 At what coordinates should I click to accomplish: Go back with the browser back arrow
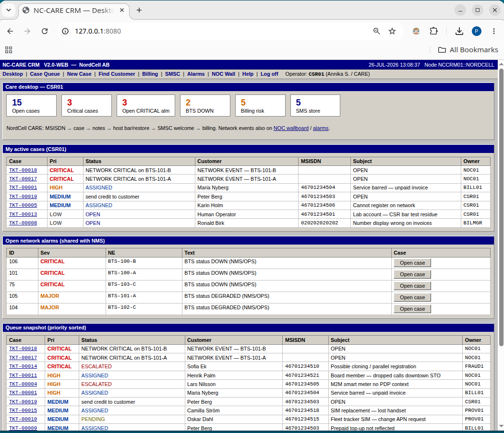tap(10, 31)
